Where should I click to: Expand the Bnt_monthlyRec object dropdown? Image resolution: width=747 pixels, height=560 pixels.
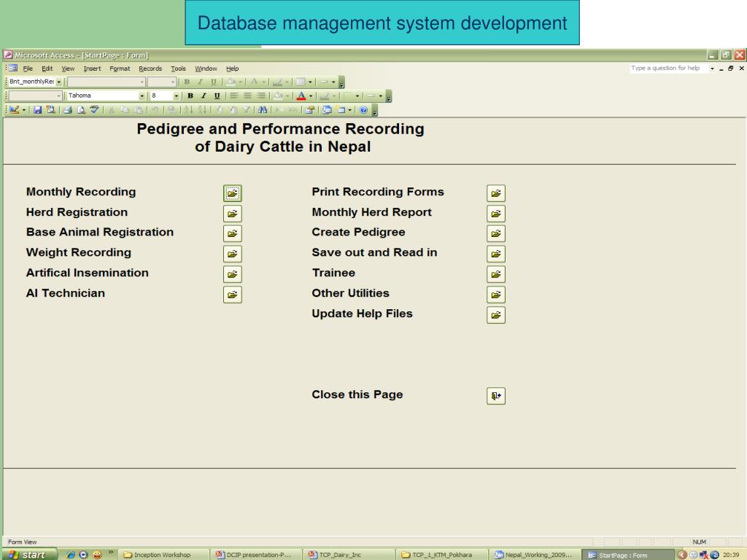point(59,82)
